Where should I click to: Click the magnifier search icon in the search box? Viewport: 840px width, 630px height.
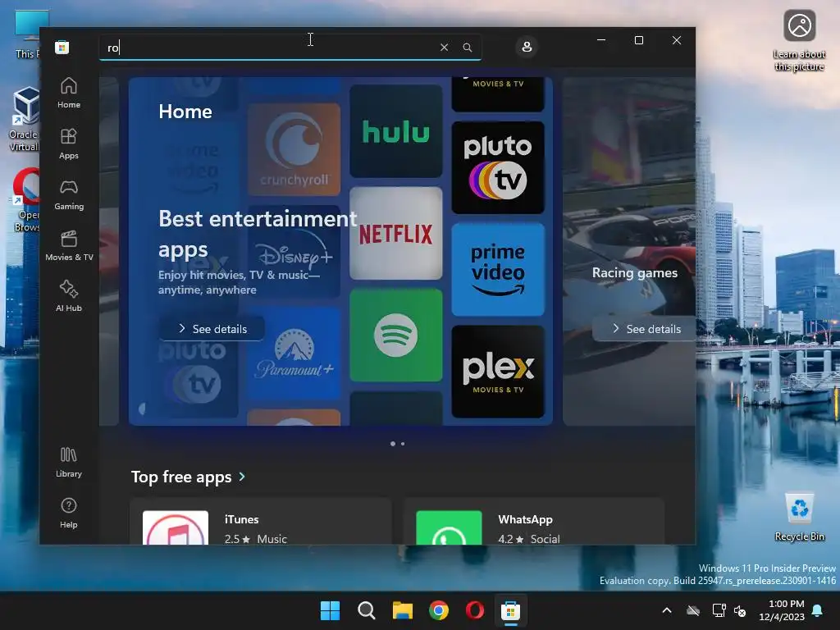coord(467,48)
